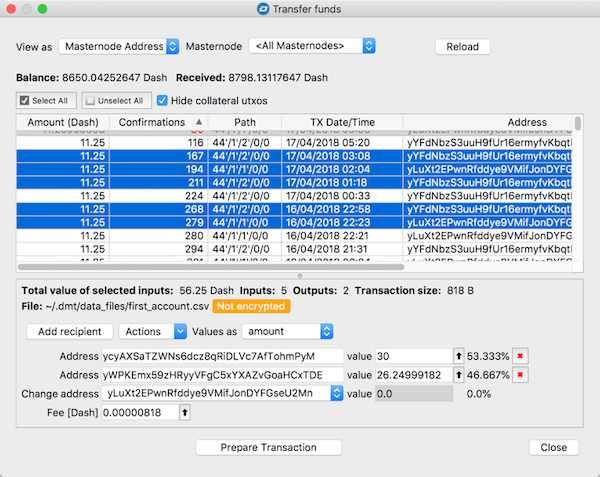The width and height of the screenshot is (600, 477).
Task: Click the Select All button
Action: click(x=46, y=101)
